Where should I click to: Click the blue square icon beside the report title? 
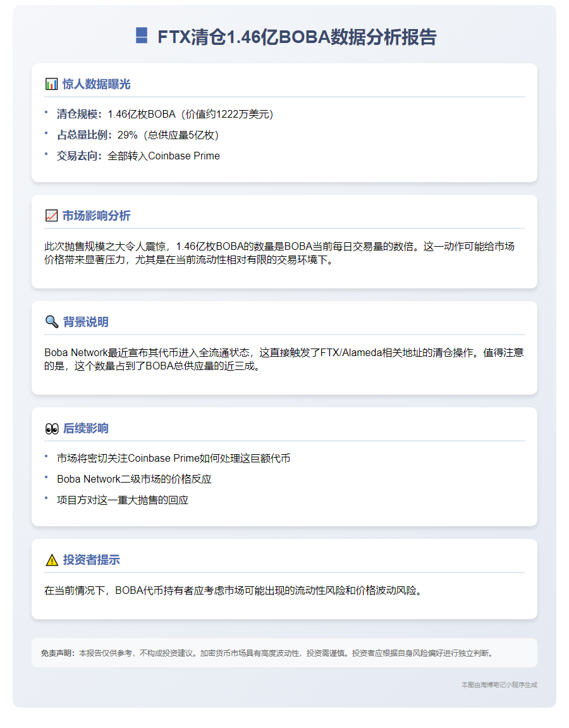tap(142, 35)
